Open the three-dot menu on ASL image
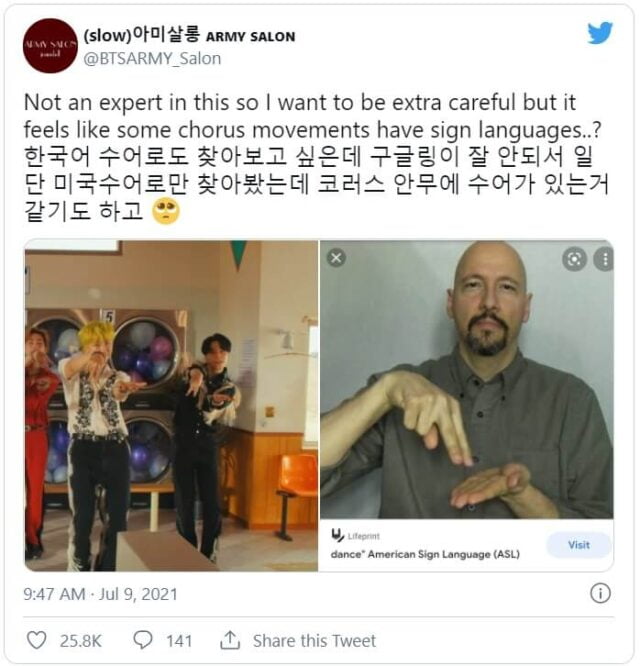Viewport: 640px width, 666px height. tap(605, 259)
